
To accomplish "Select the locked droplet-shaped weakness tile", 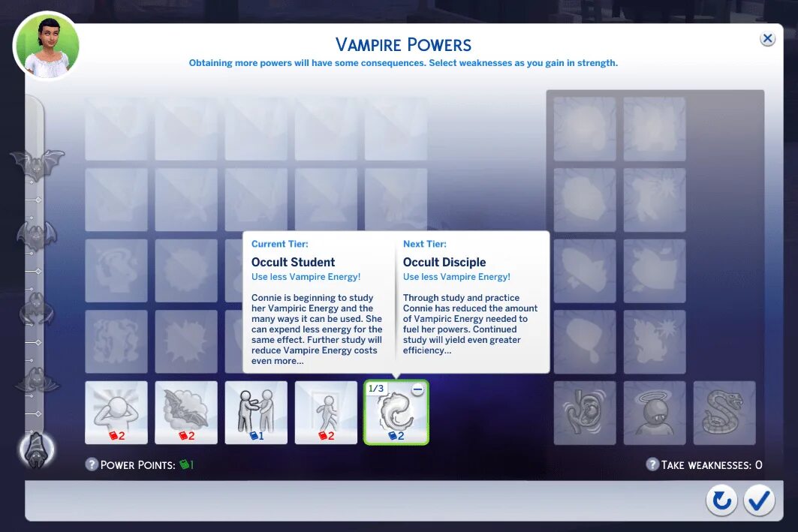I will tap(585, 341).
